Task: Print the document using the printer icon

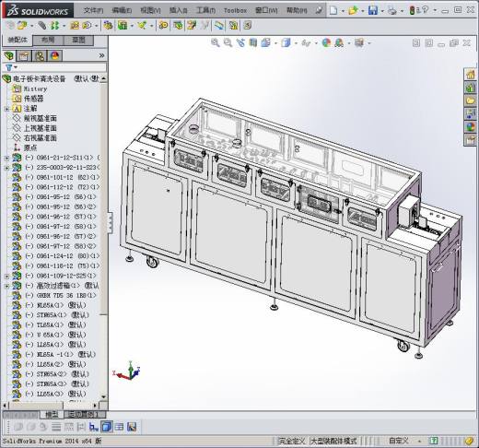Action: pos(392,10)
